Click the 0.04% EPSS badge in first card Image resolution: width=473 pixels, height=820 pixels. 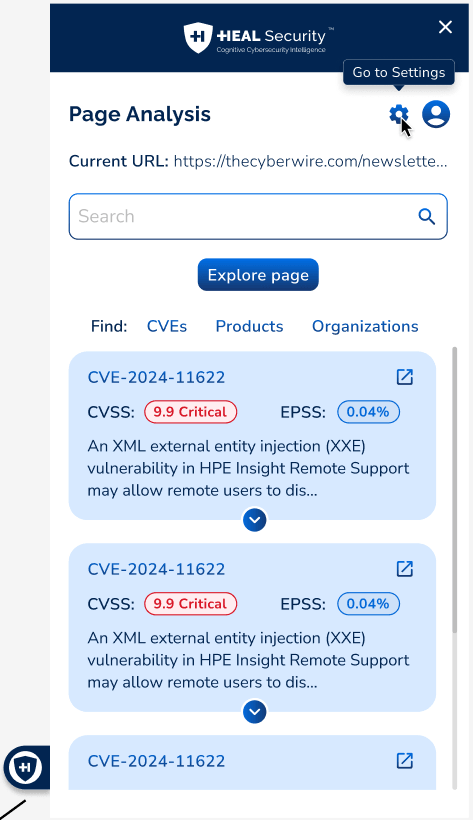click(368, 412)
